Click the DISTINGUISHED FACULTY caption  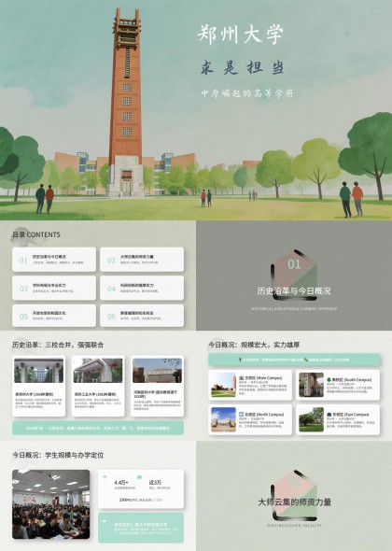pyautogui.click(x=294, y=526)
